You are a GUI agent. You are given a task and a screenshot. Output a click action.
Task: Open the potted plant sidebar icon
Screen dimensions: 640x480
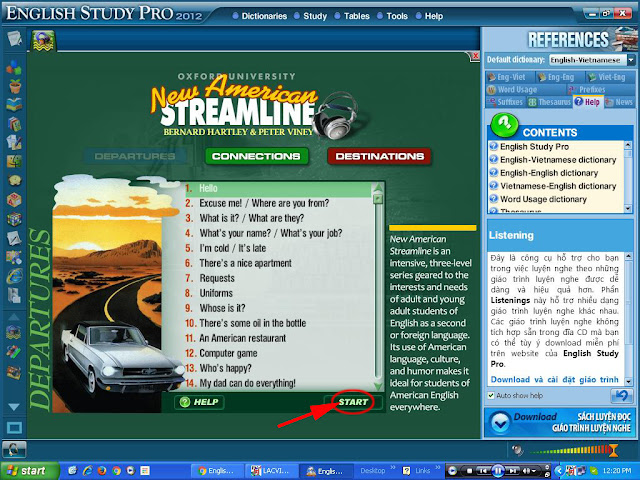15,86
